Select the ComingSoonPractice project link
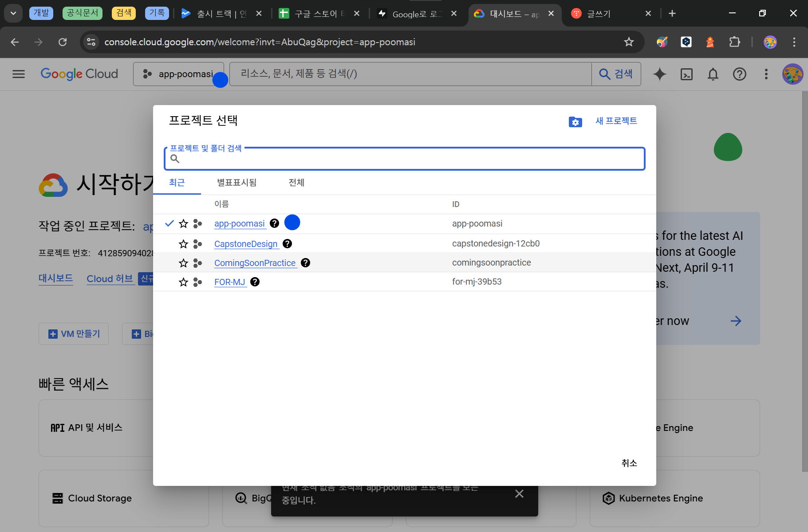The height and width of the screenshot is (532, 808). 255,263
